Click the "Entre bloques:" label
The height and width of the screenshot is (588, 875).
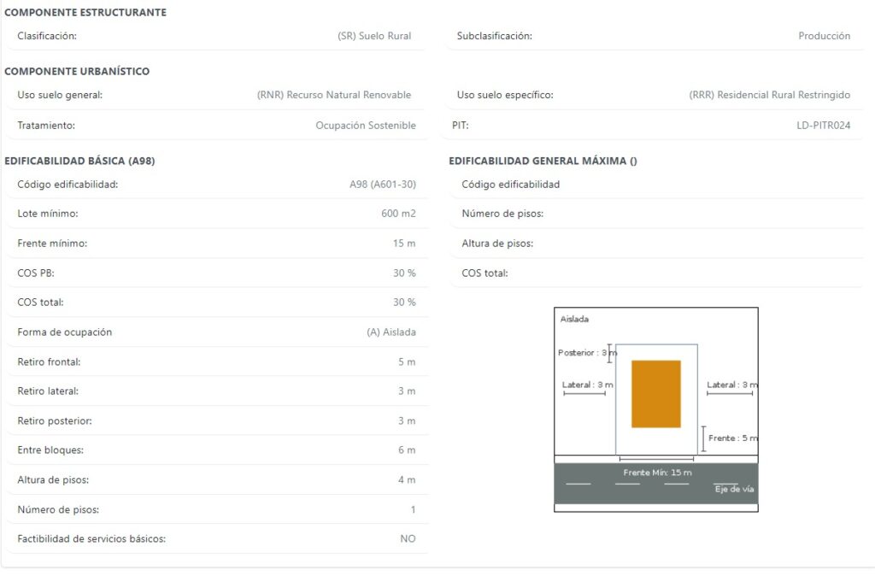[50, 450]
